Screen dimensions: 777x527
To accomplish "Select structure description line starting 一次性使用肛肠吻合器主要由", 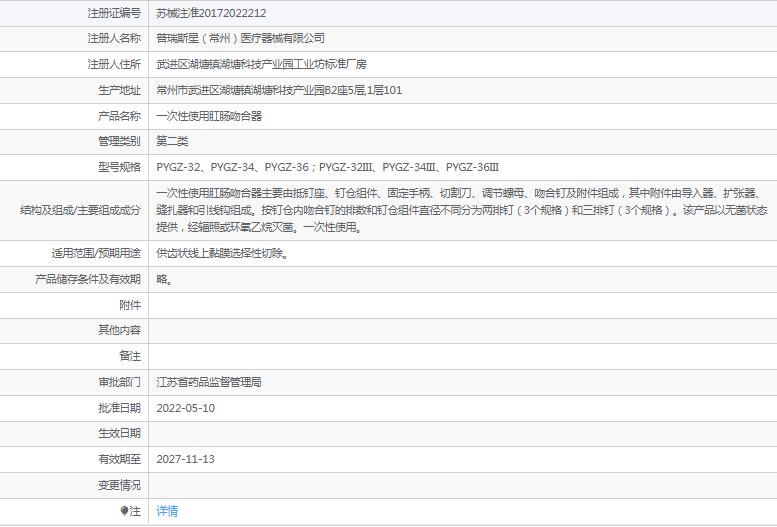I will 459,193.
